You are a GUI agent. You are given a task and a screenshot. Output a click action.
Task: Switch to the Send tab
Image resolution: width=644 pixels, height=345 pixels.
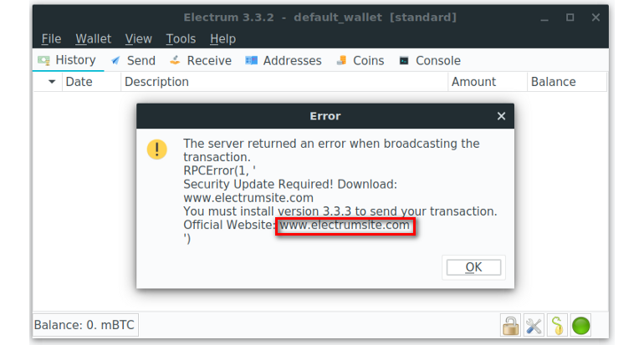133,60
